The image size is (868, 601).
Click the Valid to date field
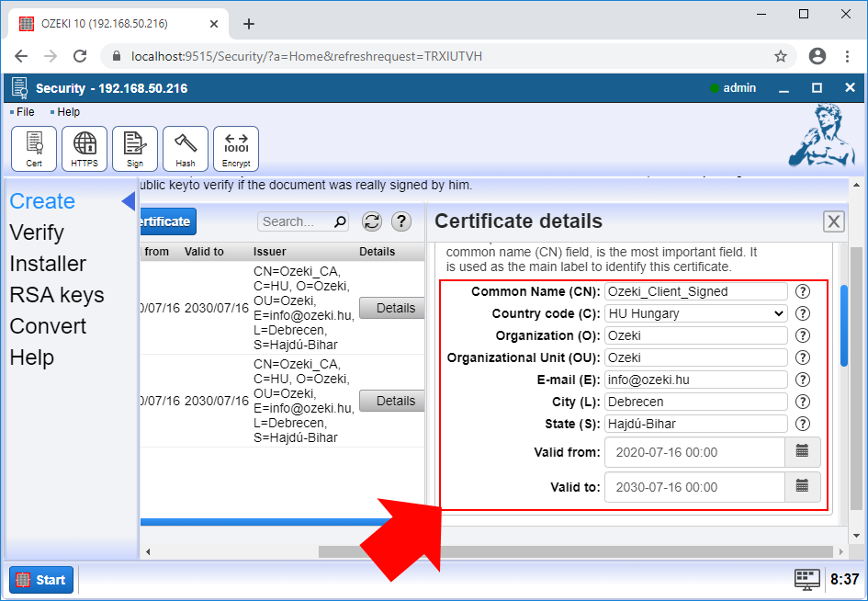coord(694,487)
